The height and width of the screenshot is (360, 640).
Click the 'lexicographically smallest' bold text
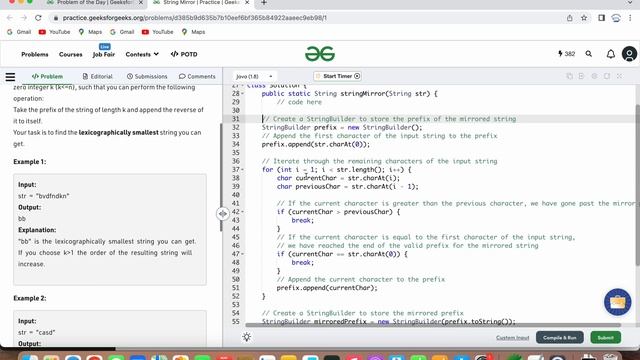(118, 132)
